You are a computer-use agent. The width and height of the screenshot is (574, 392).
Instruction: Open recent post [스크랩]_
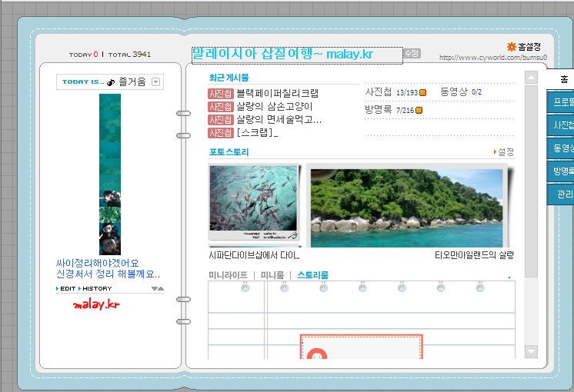tap(257, 133)
